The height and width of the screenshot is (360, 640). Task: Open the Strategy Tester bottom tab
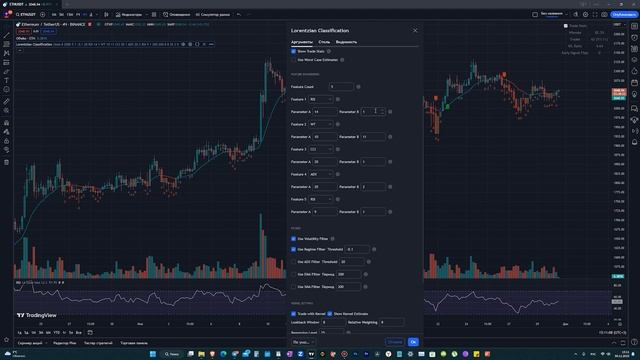tap(98, 343)
